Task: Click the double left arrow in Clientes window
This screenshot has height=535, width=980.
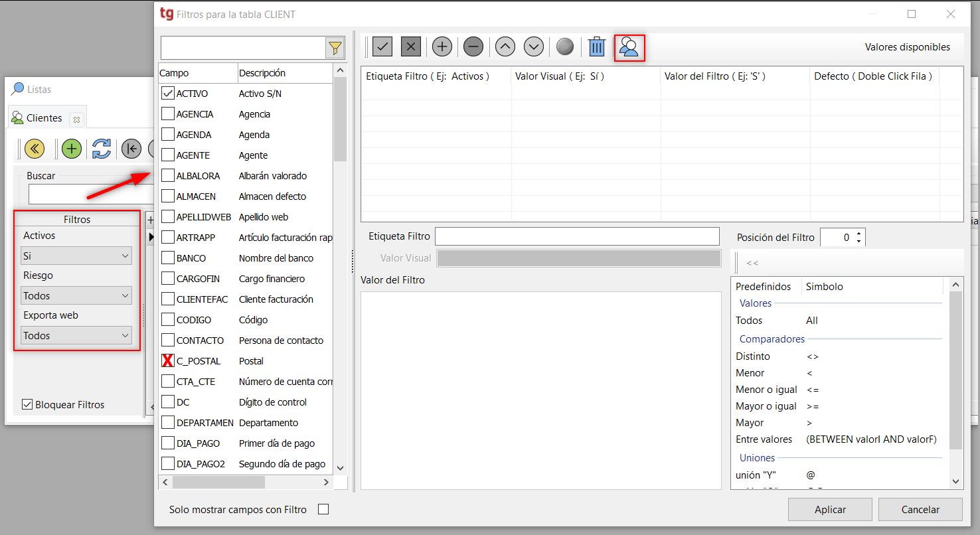Action: click(x=35, y=149)
